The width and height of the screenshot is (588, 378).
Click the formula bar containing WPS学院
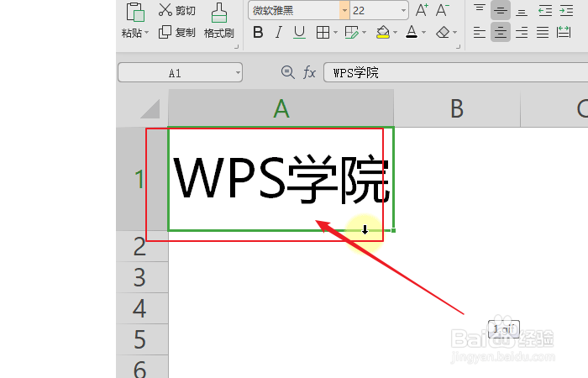click(455, 72)
